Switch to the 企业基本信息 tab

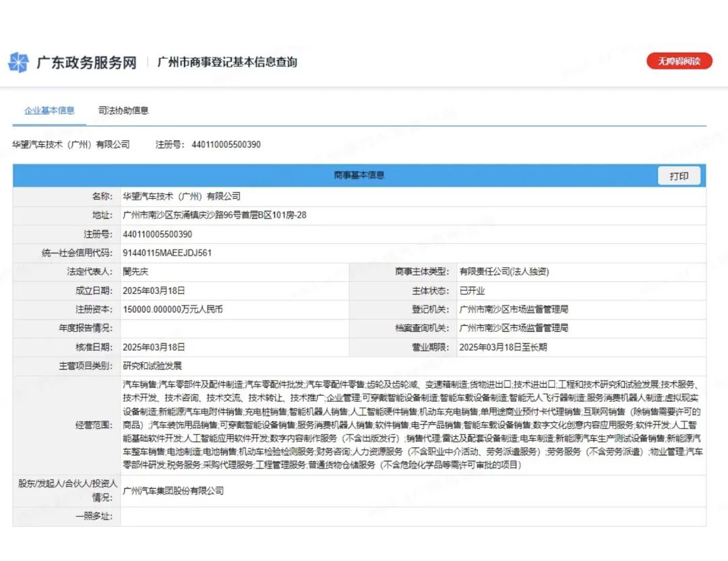49,111
